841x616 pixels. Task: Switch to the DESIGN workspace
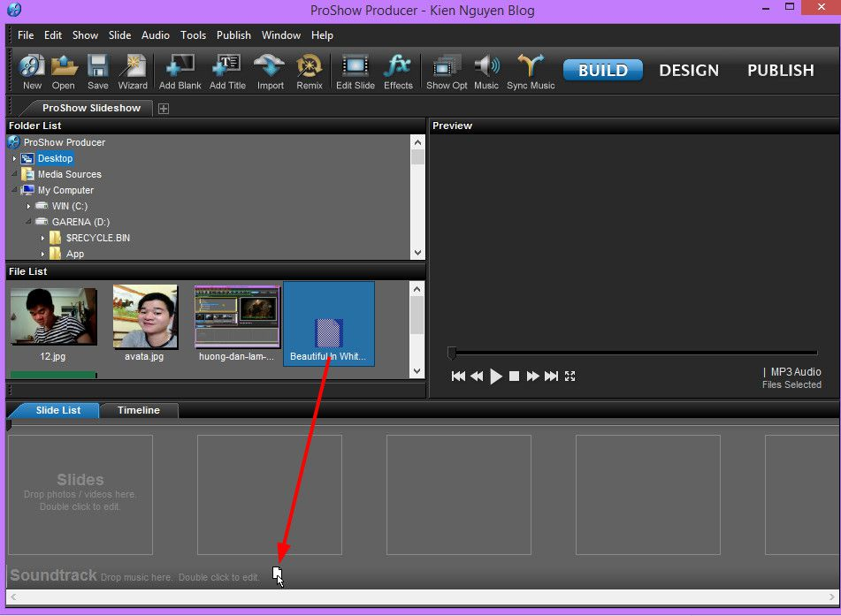(689, 70)
